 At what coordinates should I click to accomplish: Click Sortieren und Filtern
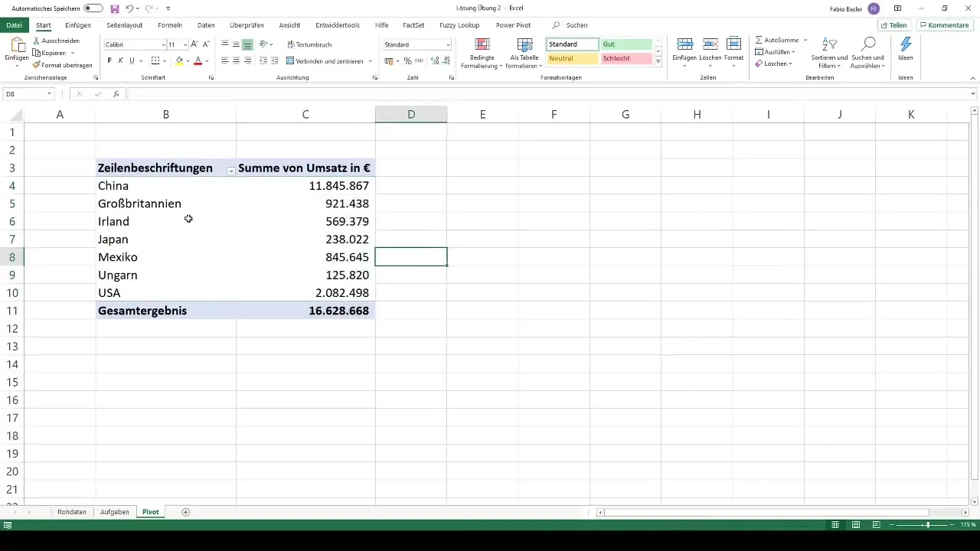(828, 52)
